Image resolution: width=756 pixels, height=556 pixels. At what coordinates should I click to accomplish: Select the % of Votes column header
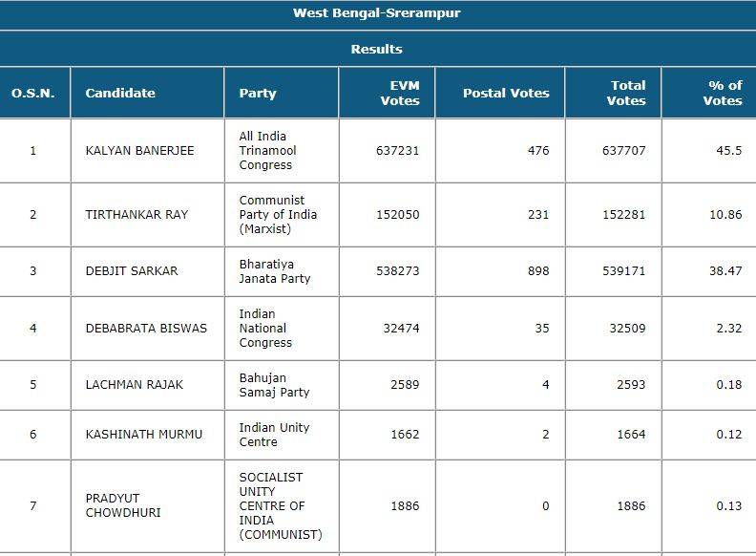click(723, 93)
